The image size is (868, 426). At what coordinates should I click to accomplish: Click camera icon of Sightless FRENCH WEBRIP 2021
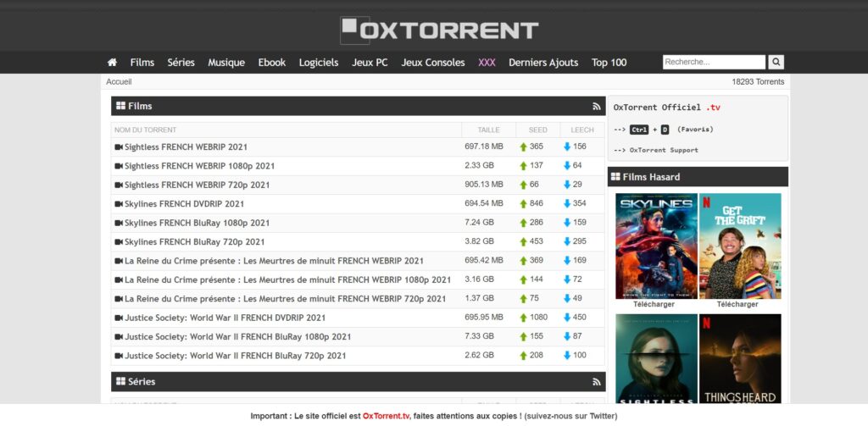click(119, 147)
